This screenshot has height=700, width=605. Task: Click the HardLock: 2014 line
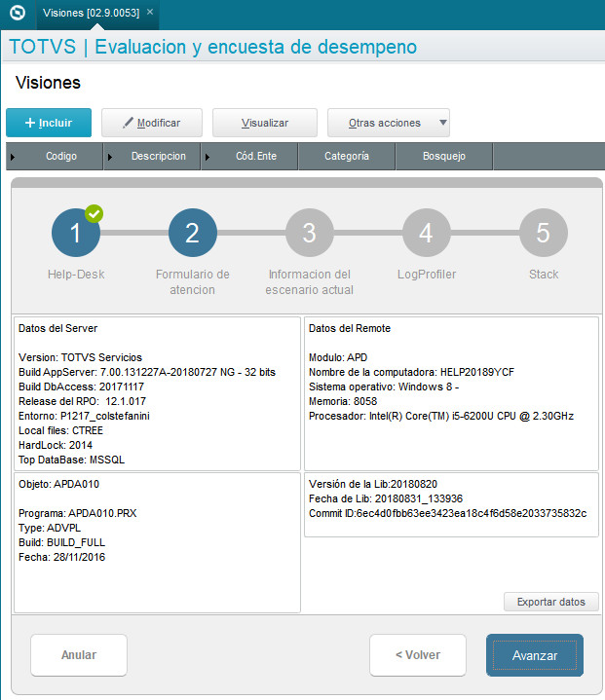(x=56, y=445)
